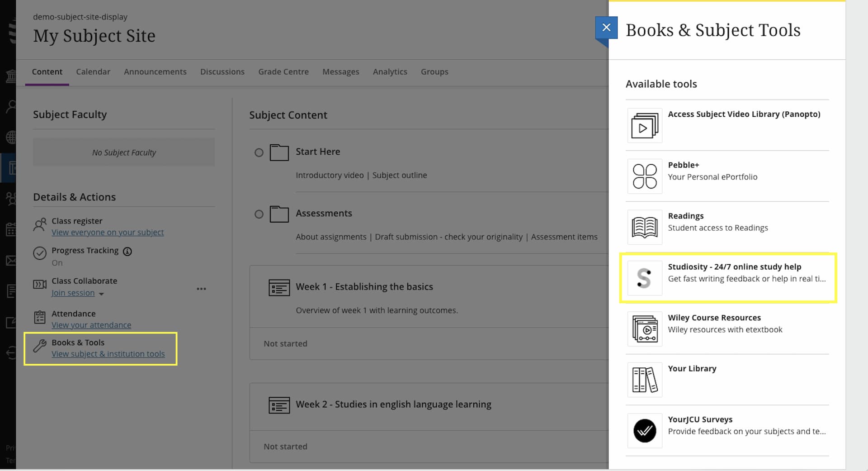Click the Class register people icon
This screenshot has width=868, height=471.
pos(40,225)
